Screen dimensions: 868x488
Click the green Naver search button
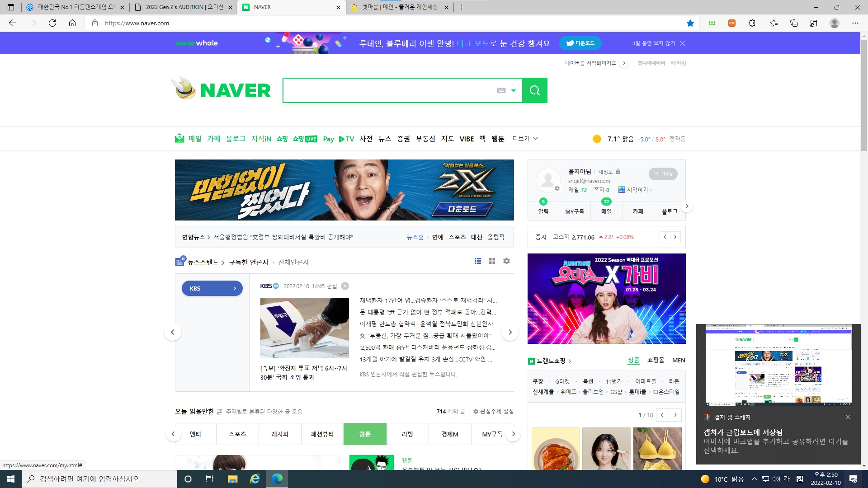[x=534, y=90]
